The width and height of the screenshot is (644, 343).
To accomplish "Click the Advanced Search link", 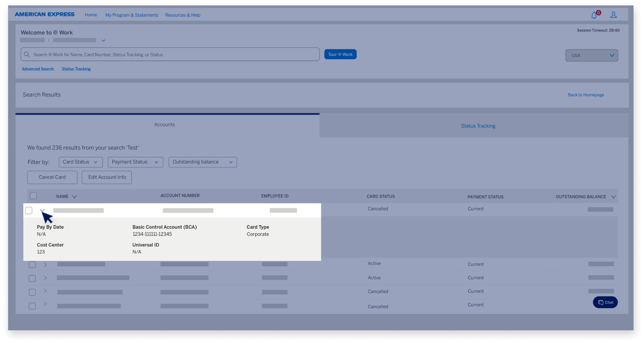I will click(x=37, y=69).
